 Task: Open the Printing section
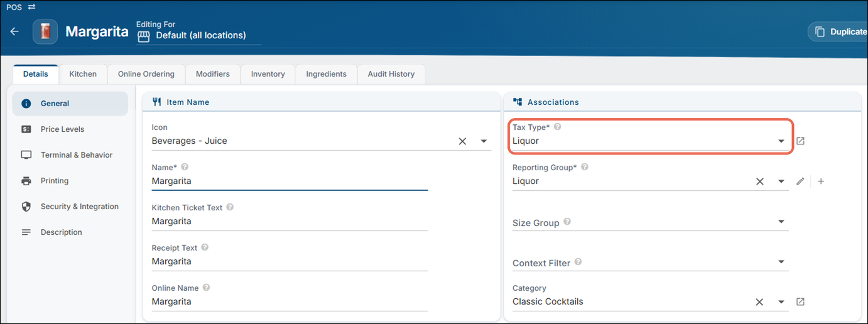tap(70, 181)
